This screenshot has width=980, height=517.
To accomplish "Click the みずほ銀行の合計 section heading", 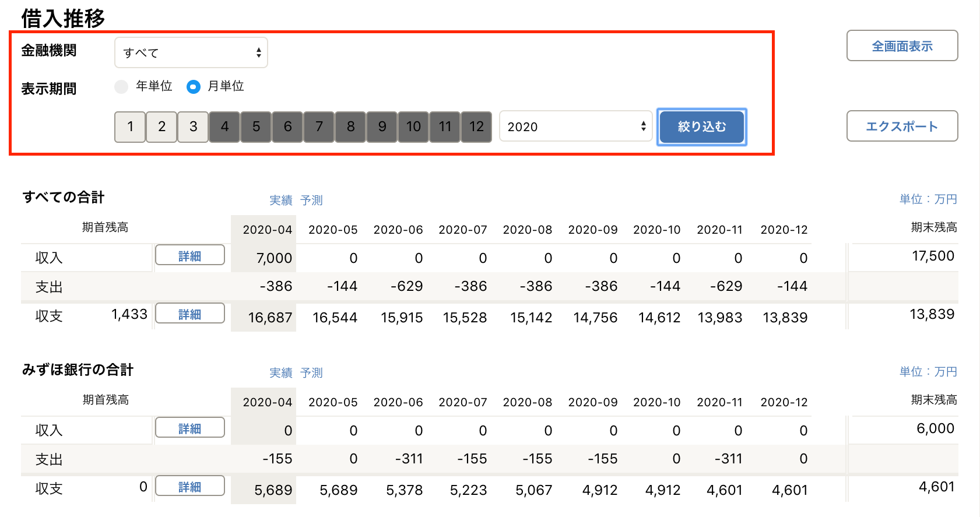I will point(78,370).
